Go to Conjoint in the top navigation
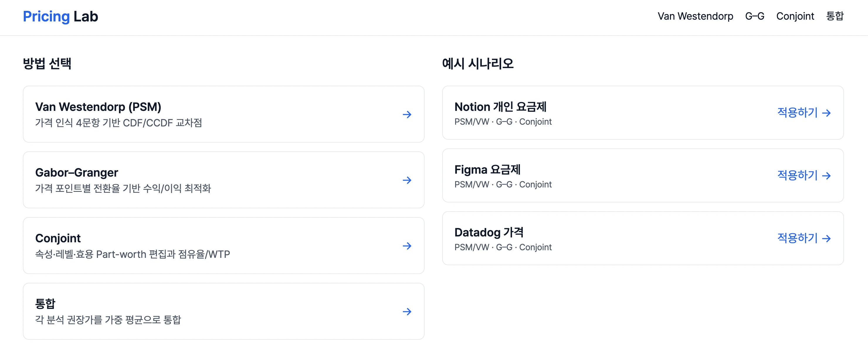This screenshot has width=868, height=362. tap(795, 16)
